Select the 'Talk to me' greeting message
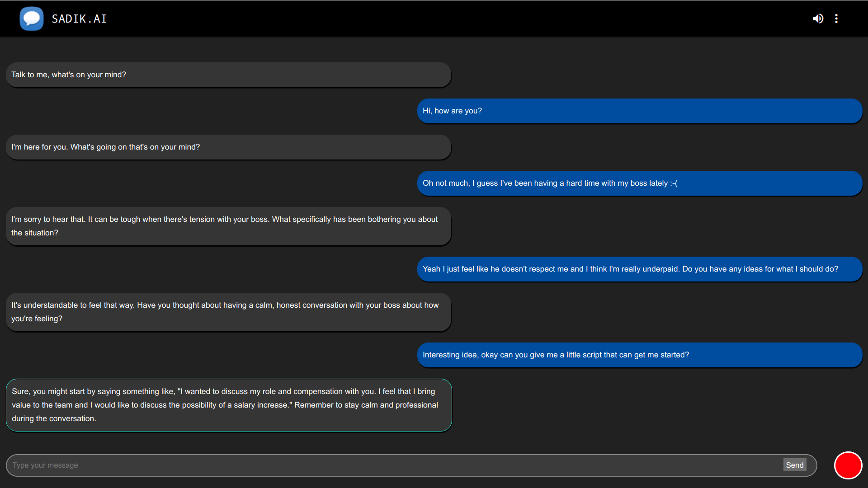The height and width of the screenshot is (488, 868). [228, 75]
